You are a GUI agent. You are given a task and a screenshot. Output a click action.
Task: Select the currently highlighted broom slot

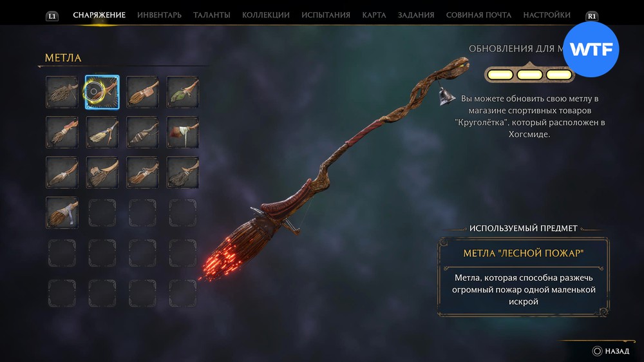[x=102, y=92]
